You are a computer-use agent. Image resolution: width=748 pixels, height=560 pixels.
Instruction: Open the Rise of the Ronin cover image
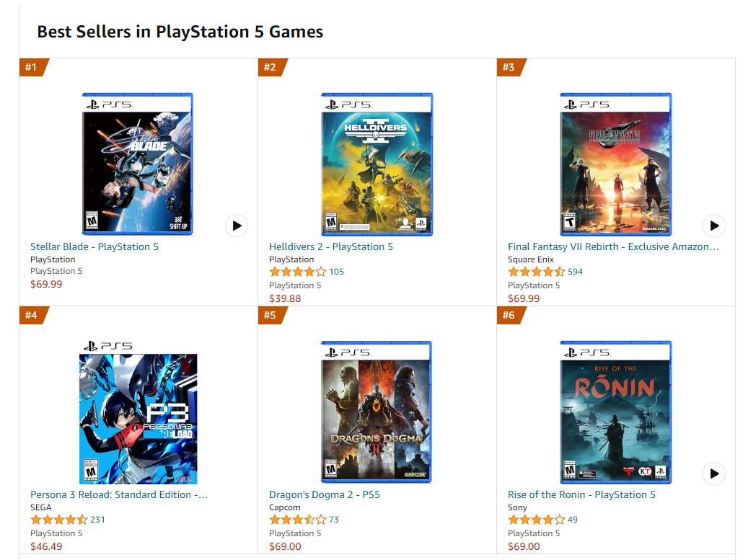(x=616, y=412)
